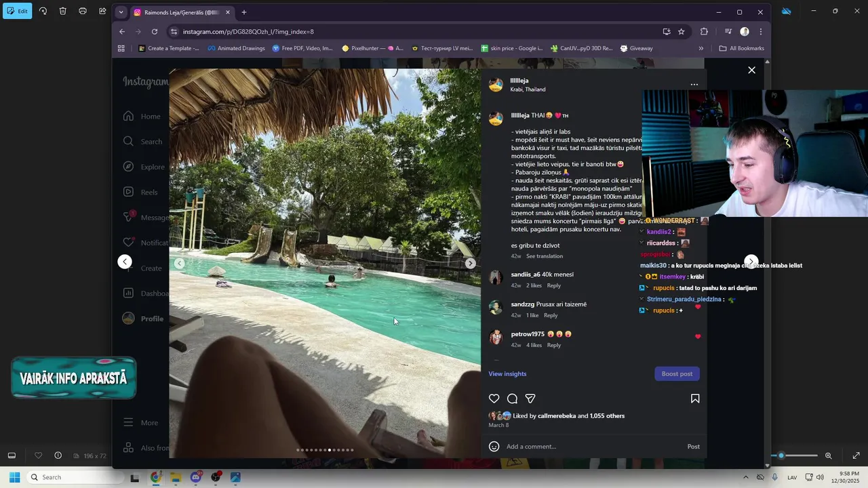
Task: Open llllleja profile name in post header
Action: (519, 81)
